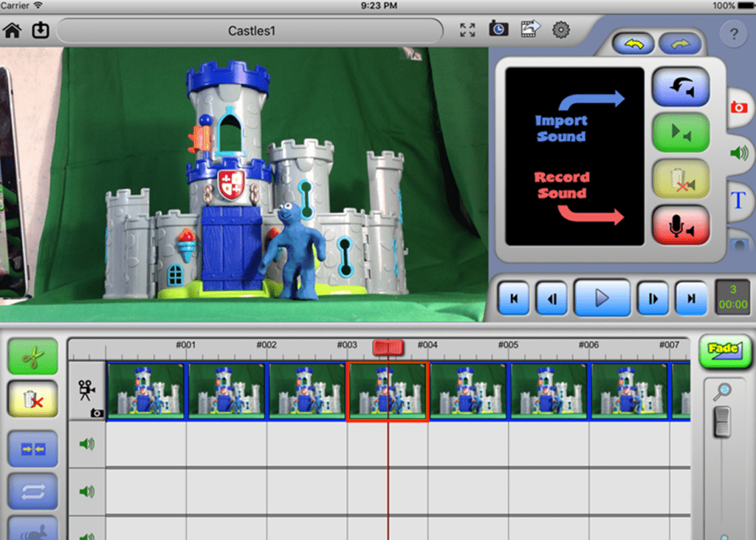Select the frame thumbnail under #003
This screenshot has width=756, height=540.
tap(307, 391)
